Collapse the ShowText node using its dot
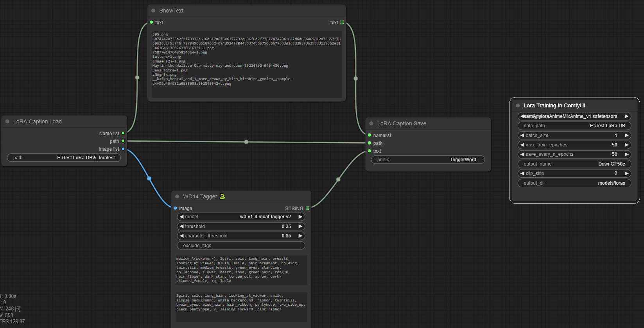644x328 pixels. click(x=153, y=11)
